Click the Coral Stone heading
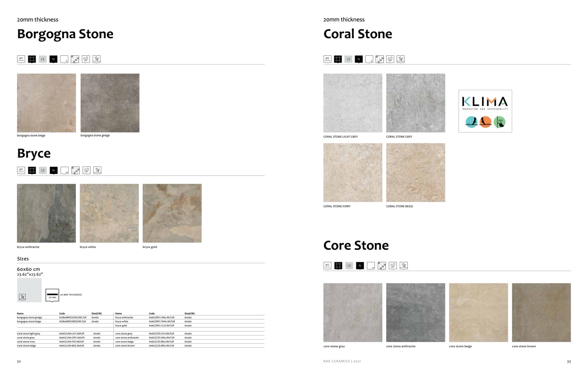 [x=357, y=34]
